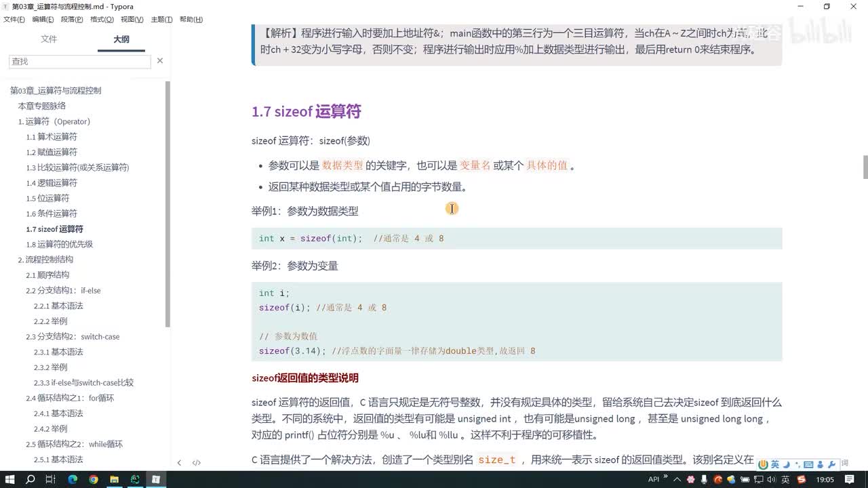This screenshot has height=488, width=868.
Task: Open the Windows Start menu
Action: [10, 479]
